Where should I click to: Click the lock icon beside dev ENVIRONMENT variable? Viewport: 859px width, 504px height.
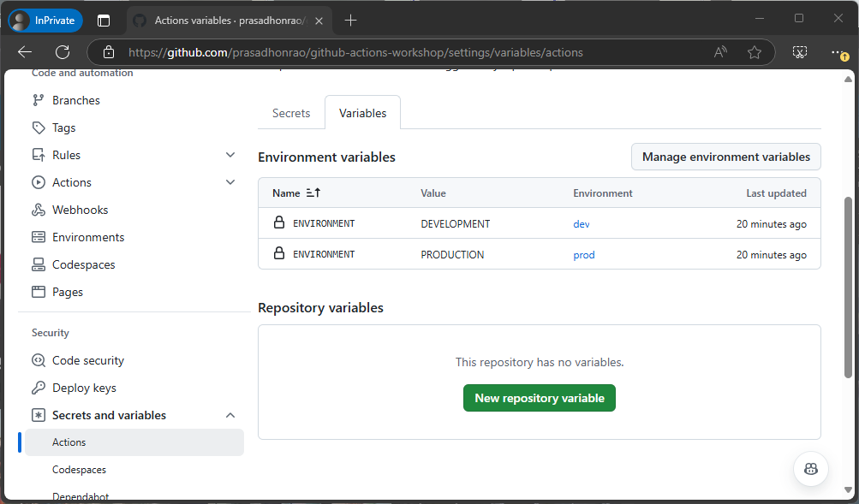(x=278, y=223)
